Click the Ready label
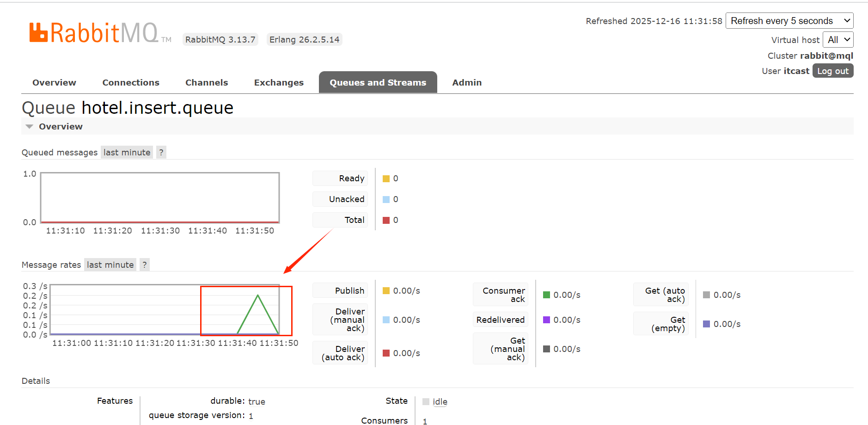 [x=341, y=179]
